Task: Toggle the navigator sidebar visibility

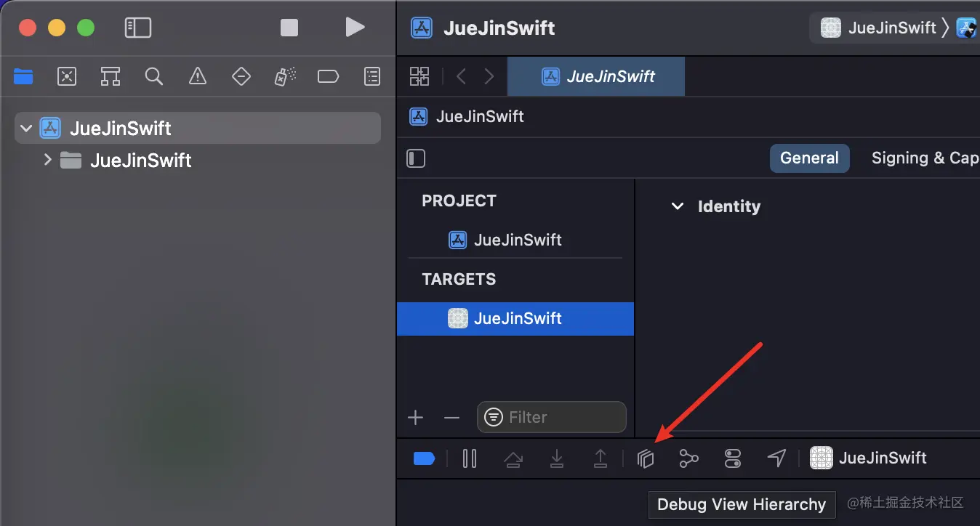Action: click(138, 28)
